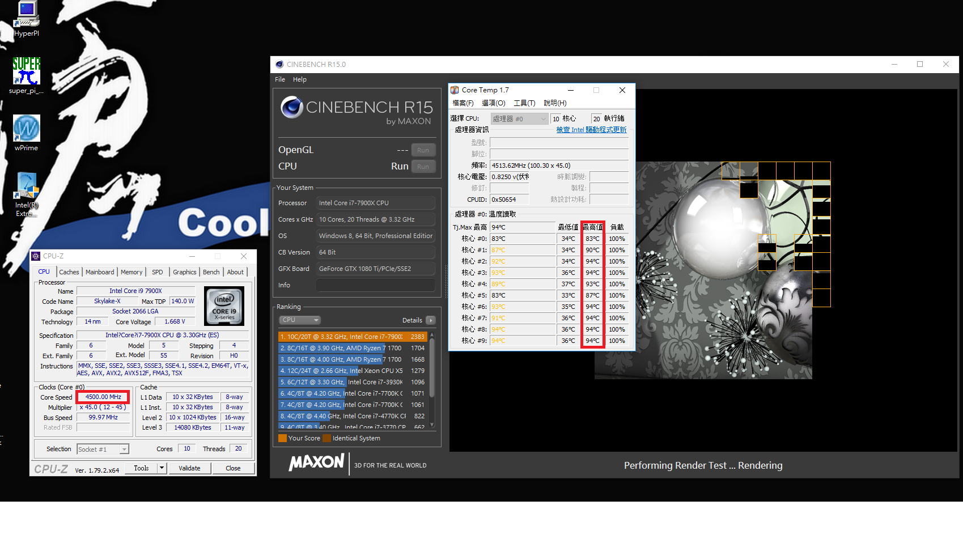The height and width of the screenshot is (560, 963).
Task: Click the Close button in CPU-Z
Action: point(233,468)
